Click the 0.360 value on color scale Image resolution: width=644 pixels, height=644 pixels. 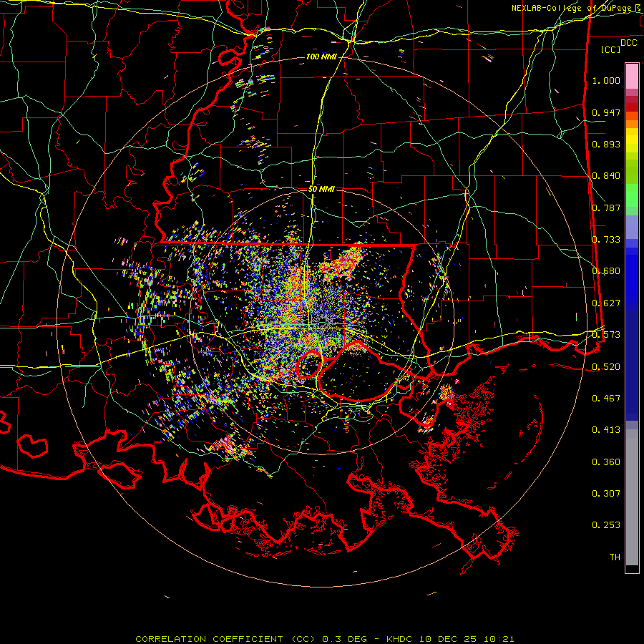tap(606, 462)
